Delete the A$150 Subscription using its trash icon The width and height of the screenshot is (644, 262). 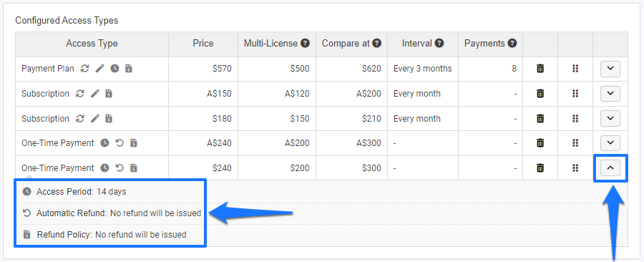pyautogui.click(x=540, y=94)
